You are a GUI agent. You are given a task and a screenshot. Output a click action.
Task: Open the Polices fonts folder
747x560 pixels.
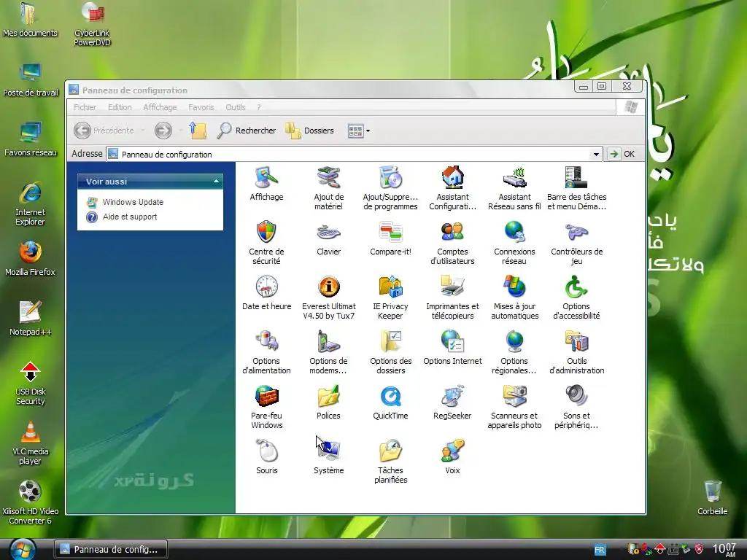pos(329,402)
